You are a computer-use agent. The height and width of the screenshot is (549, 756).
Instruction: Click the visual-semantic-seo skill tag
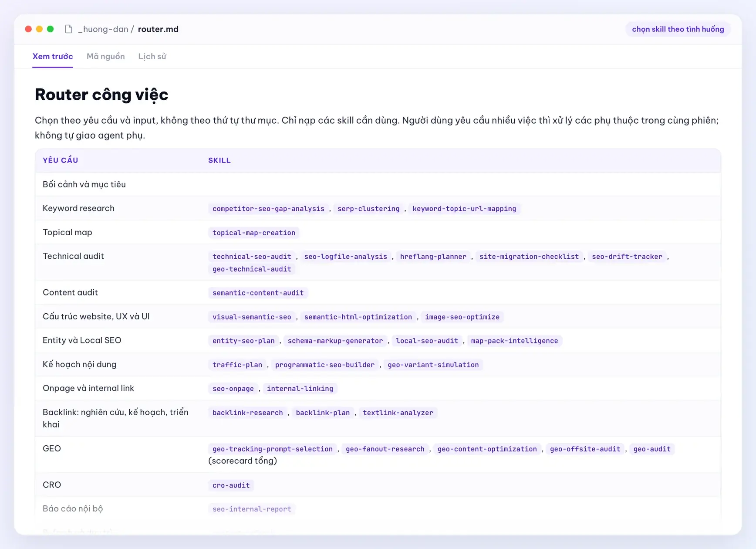pos(252,317)
